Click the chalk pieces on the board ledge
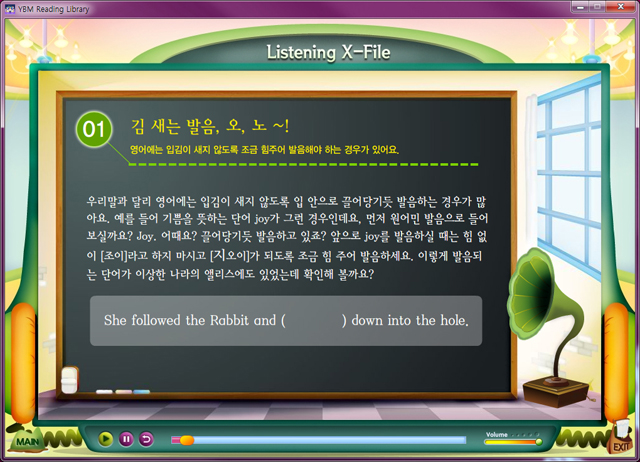 118,390
